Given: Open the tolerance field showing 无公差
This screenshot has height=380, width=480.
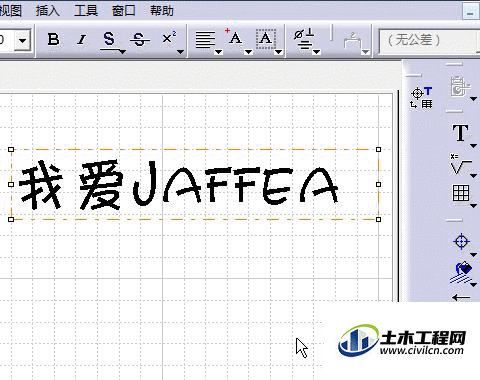Looking at the screenshot, I should pos(430,40).
